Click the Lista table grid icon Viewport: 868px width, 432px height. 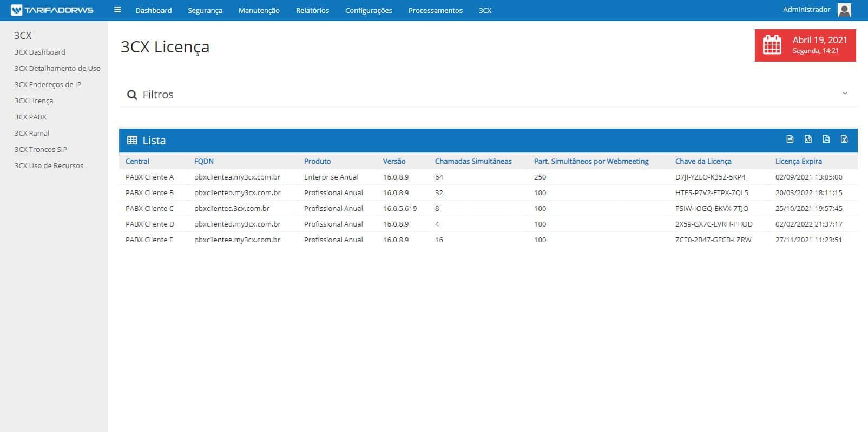(132, 141)
